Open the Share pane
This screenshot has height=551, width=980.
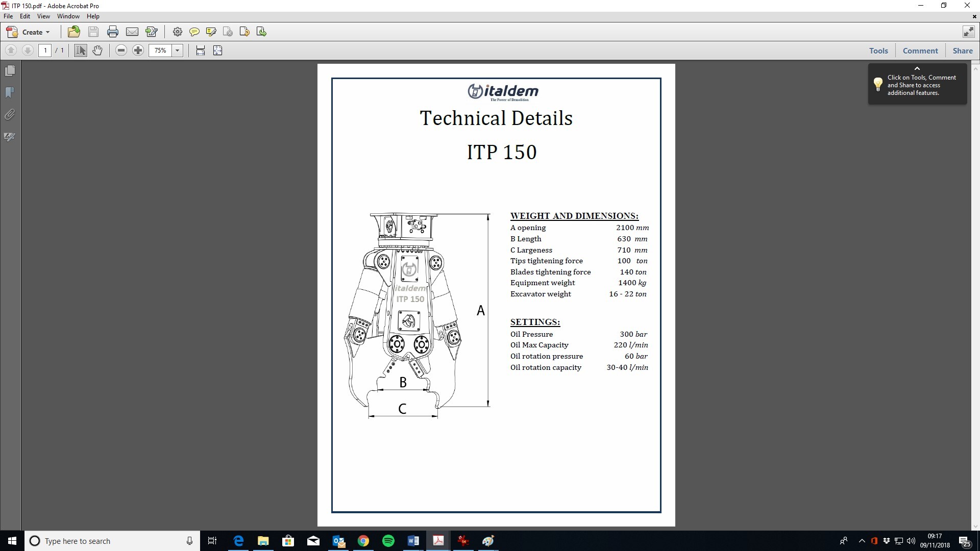(x=963, y=51)
